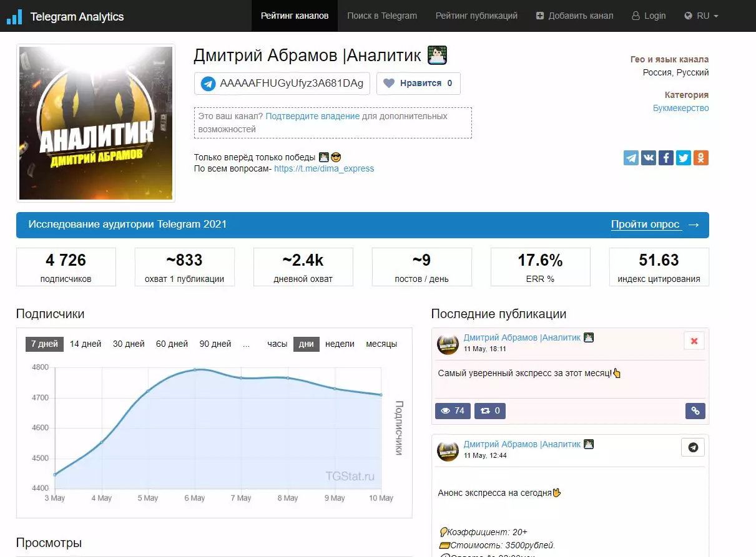Open the 12:44 post in Telegram

point(693,447)
